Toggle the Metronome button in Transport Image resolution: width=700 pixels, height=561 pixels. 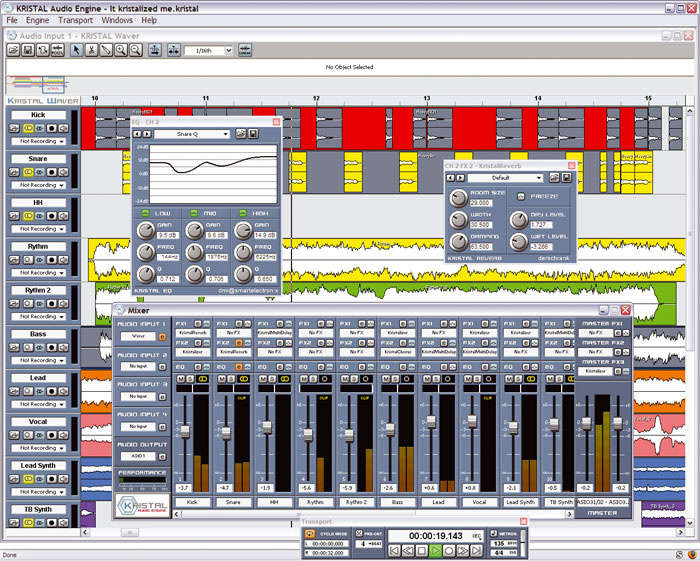[x=494, y=533]
